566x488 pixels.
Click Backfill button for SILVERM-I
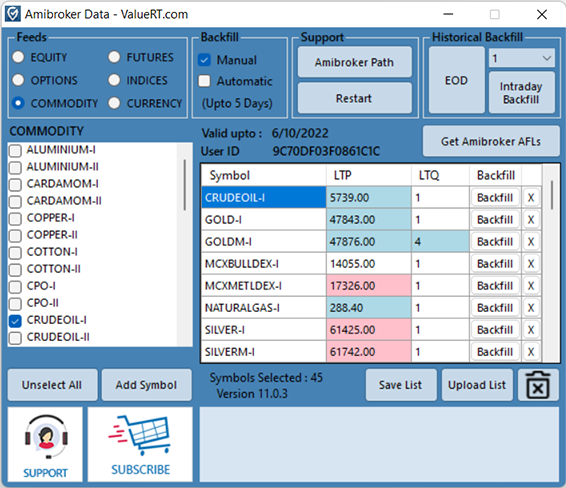pos(495,352)
